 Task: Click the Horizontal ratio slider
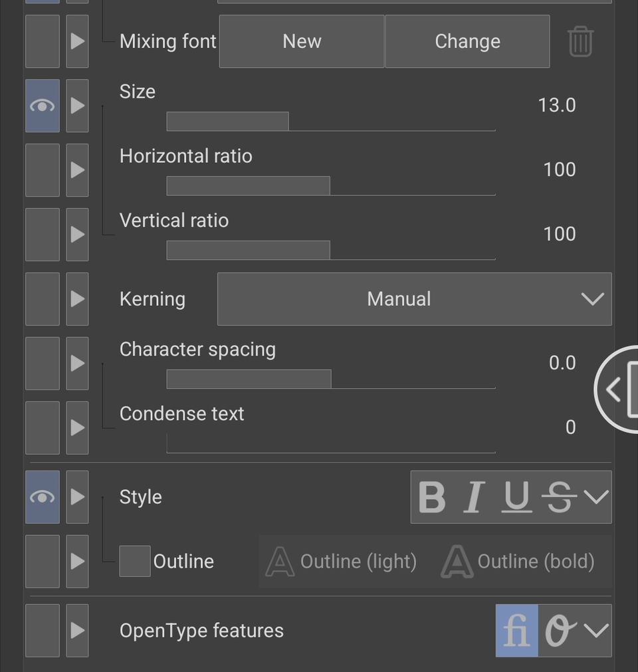click(x=331, y=185)
